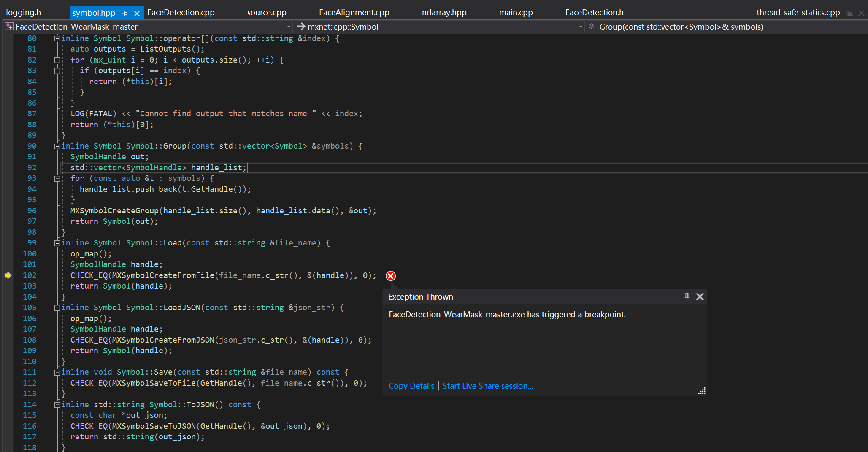Viewport: 868px width, 452px height.
Task: Close the thread_safe_statics.cpp tab
Action: 861,14
